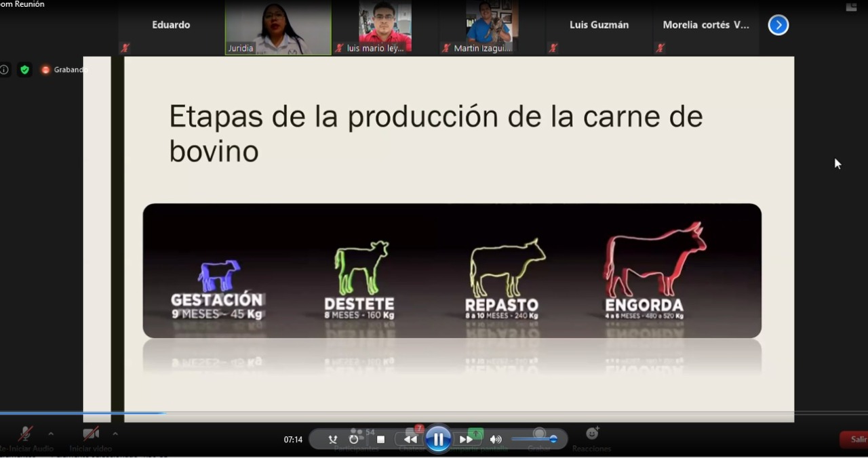
Task: Toggle the repeat button in media player
Action: (353, 439)
